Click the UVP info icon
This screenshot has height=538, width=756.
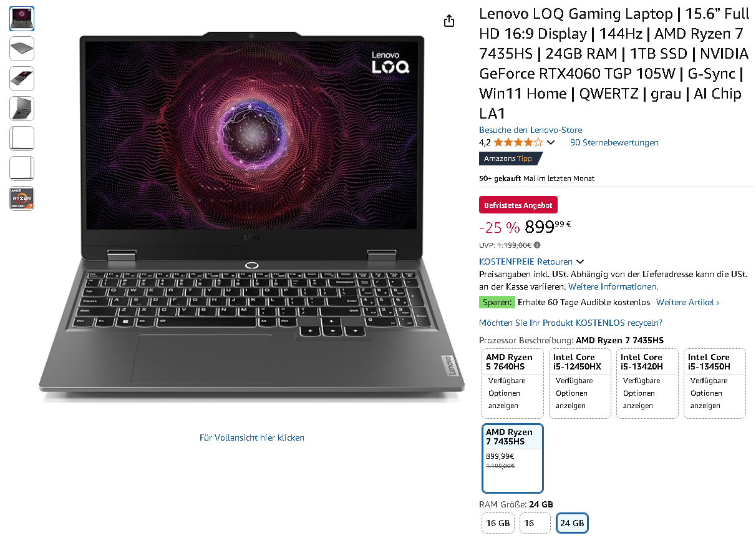click(537, 245)
